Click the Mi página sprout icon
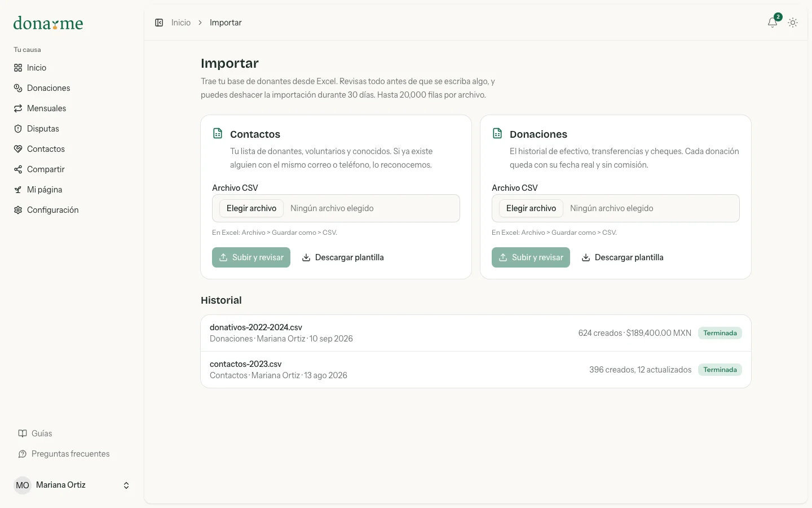The width and height of the screenshot is (812, 508). coord(18,190)
